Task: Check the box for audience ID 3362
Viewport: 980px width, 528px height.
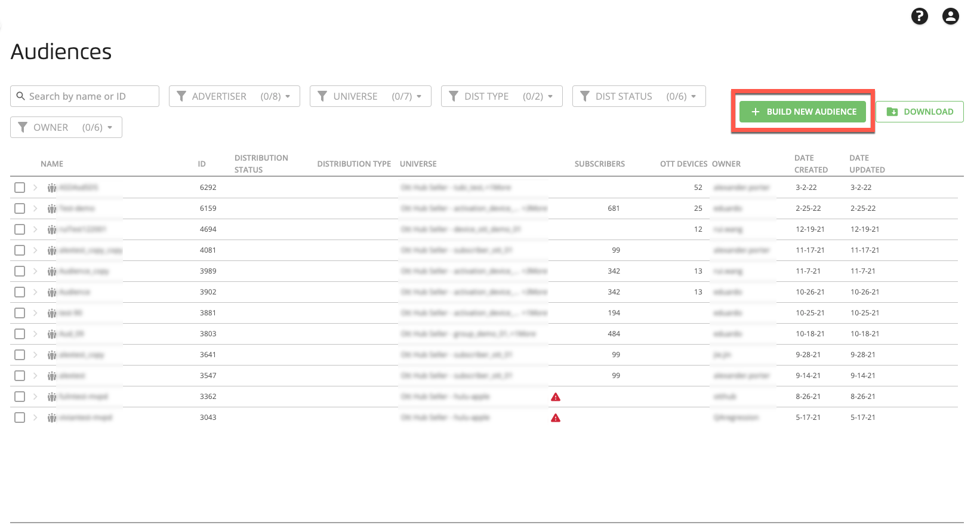Action: (20, 397)
